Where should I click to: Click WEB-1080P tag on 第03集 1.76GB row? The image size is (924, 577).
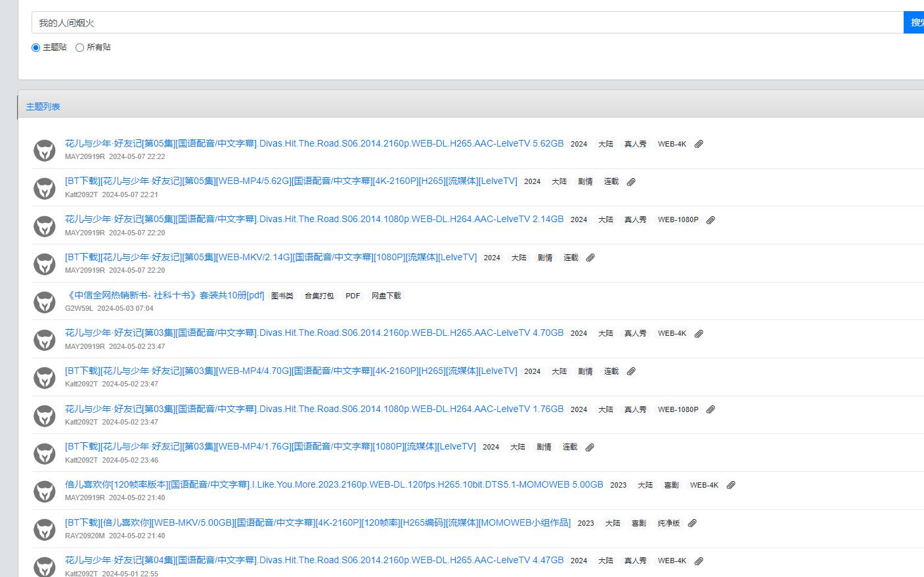pos(678,409)
